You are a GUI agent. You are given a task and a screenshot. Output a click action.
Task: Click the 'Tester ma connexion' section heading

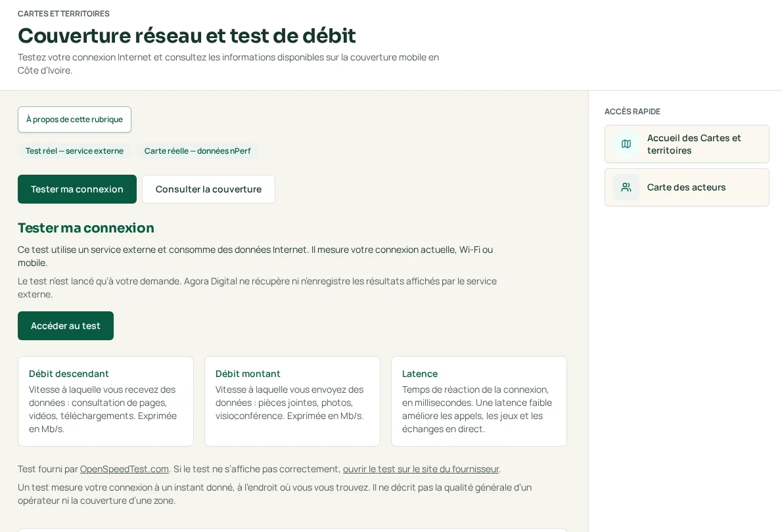[86, 228]
